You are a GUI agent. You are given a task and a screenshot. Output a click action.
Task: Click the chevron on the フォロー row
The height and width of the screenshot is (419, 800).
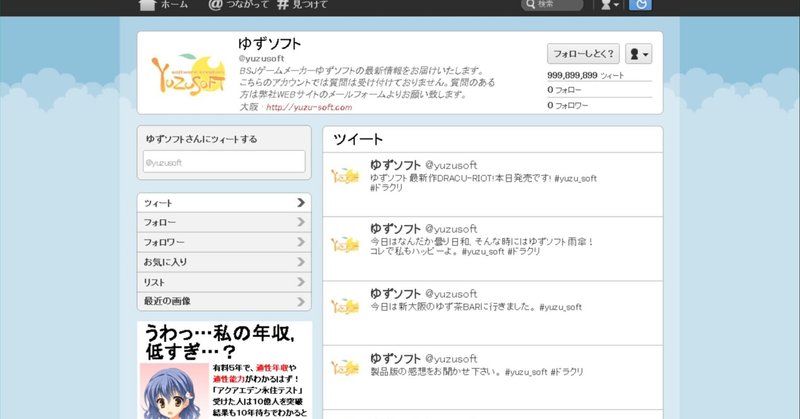click(301, 222)
